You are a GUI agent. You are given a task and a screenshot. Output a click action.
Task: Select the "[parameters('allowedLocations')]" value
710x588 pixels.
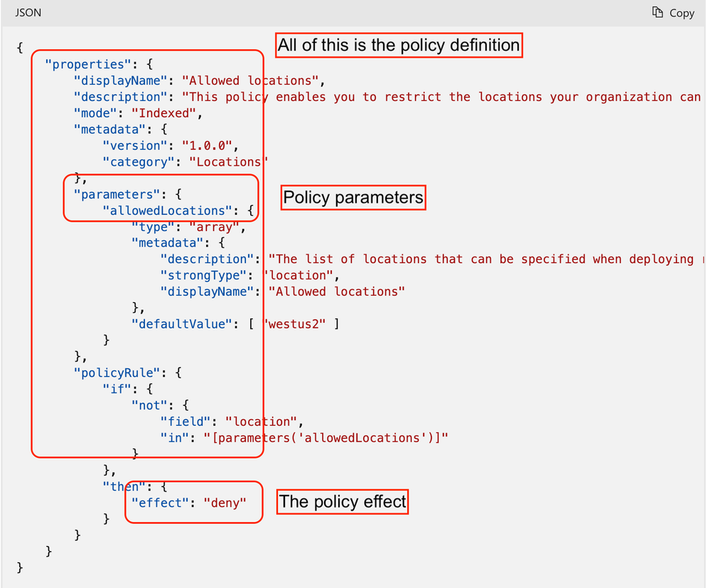pos(326,438)
